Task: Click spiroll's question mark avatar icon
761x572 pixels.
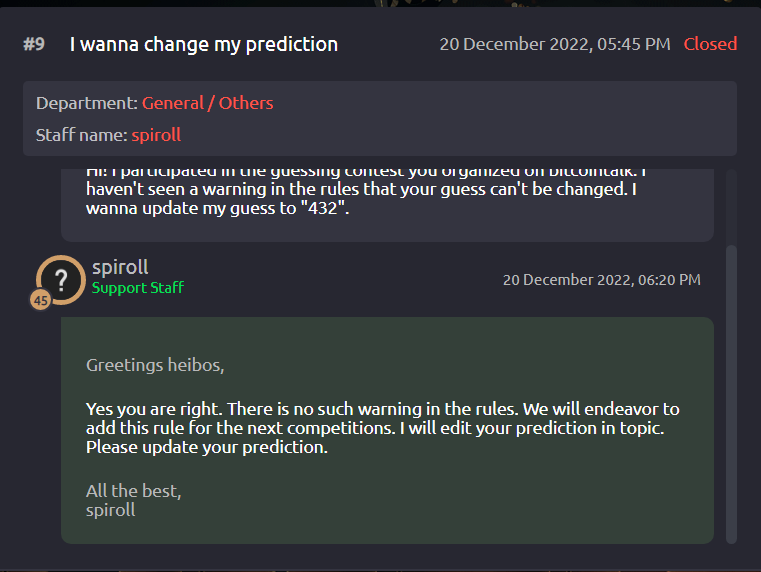Action: (61, 280)
